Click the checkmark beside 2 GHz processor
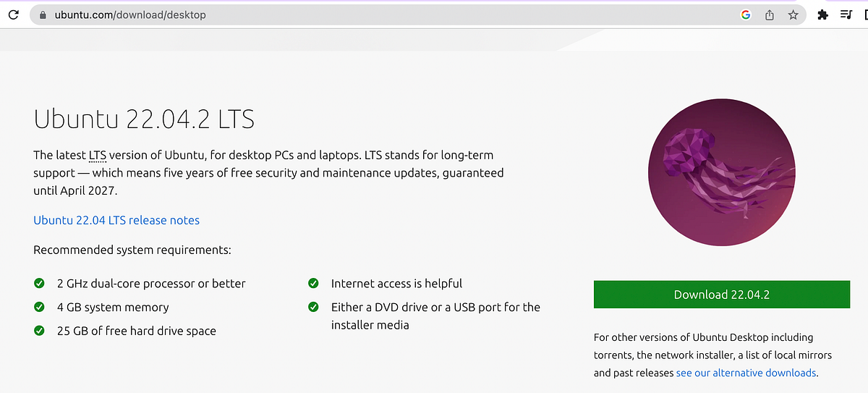 tap(40, 283)
